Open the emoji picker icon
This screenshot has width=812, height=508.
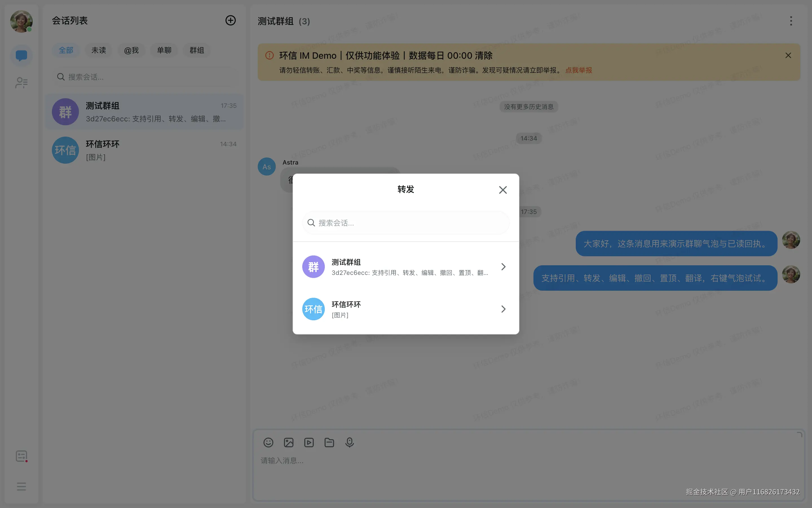tap(268, 443)
